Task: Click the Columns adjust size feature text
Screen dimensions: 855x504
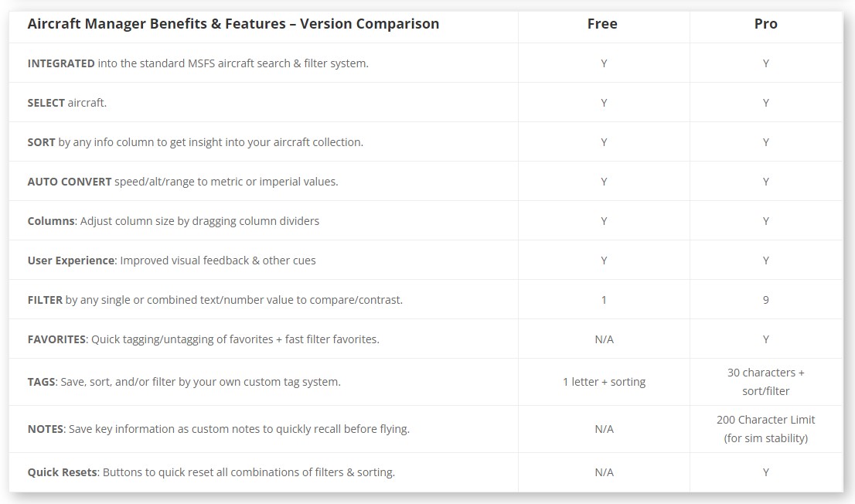Action: (x=173, y=221)
